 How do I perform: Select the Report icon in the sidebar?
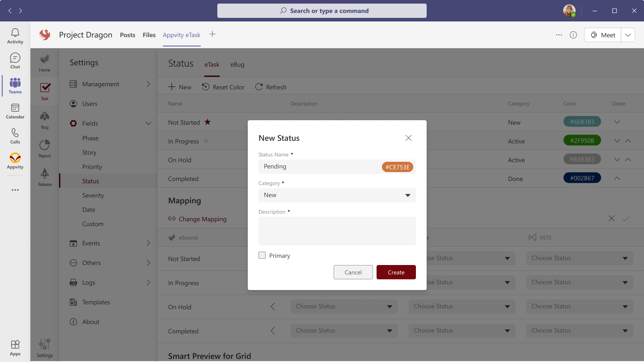[44, 148]
